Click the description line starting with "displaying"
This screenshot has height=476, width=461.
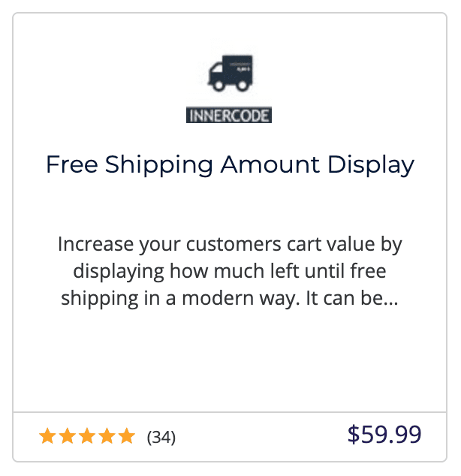(230, 272)
